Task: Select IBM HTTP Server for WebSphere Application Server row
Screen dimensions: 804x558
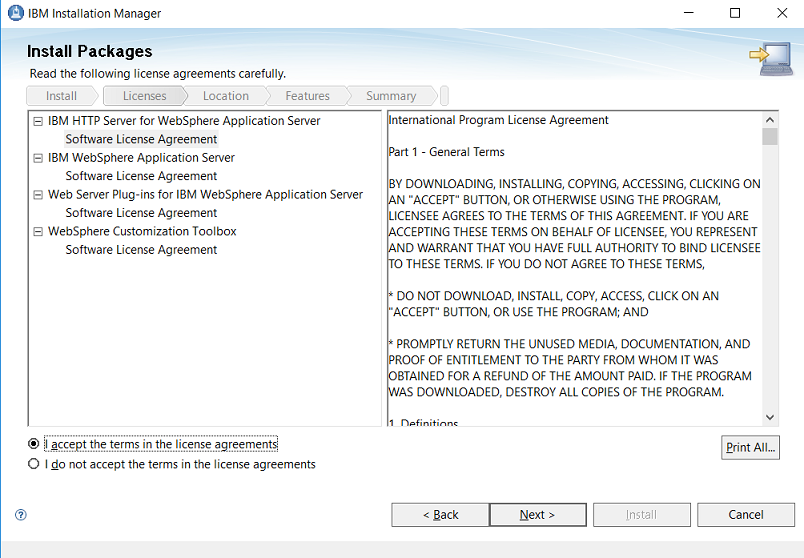Action: (x=184, y=121)
